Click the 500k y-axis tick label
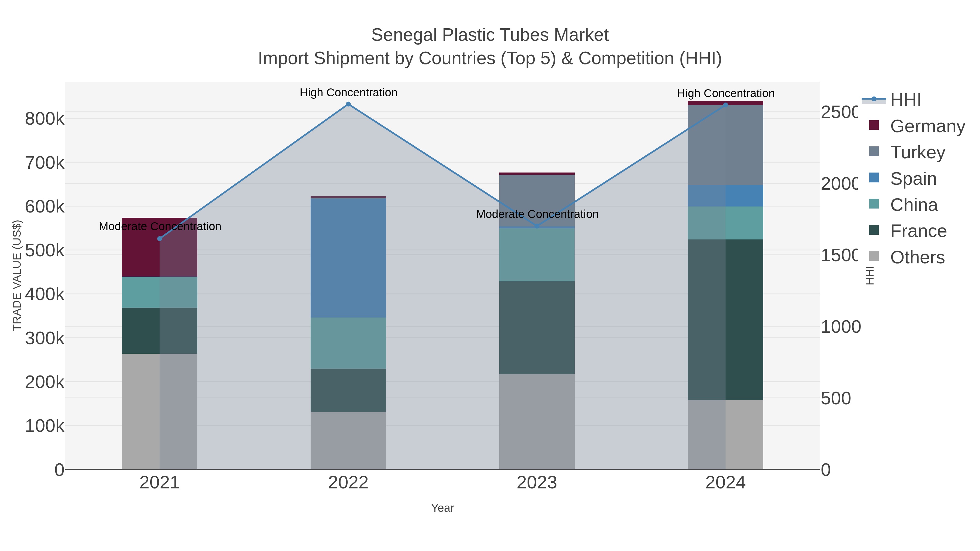 pos(45,251)
